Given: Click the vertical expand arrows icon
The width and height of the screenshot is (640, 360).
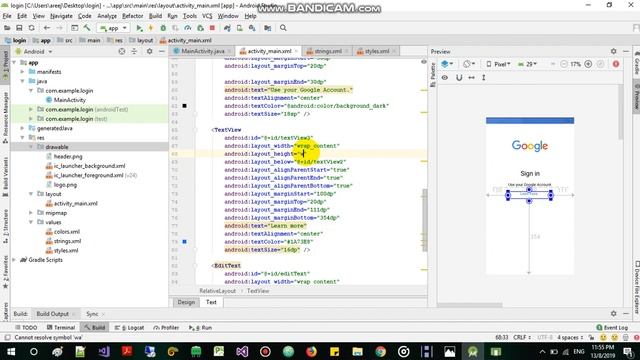Looking at the screenshot, I should 484,77.
